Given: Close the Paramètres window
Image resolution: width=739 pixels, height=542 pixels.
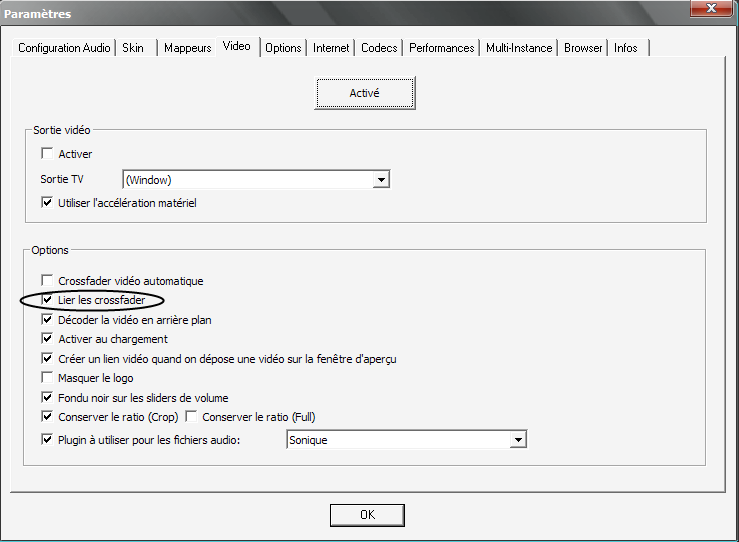Looking at the screenshot, I should pyautogui.click(x=712, y=8).
